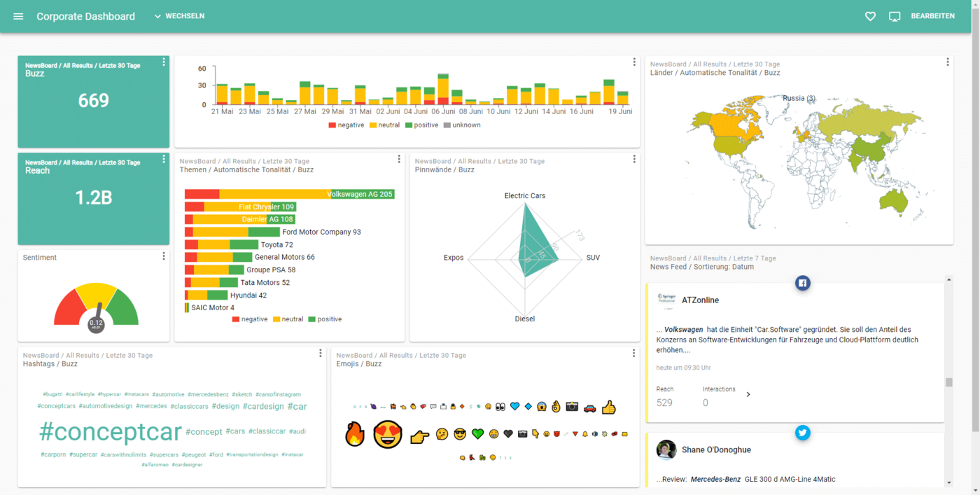Toggle neutral series in timeline legend

(x=384, y=125)
